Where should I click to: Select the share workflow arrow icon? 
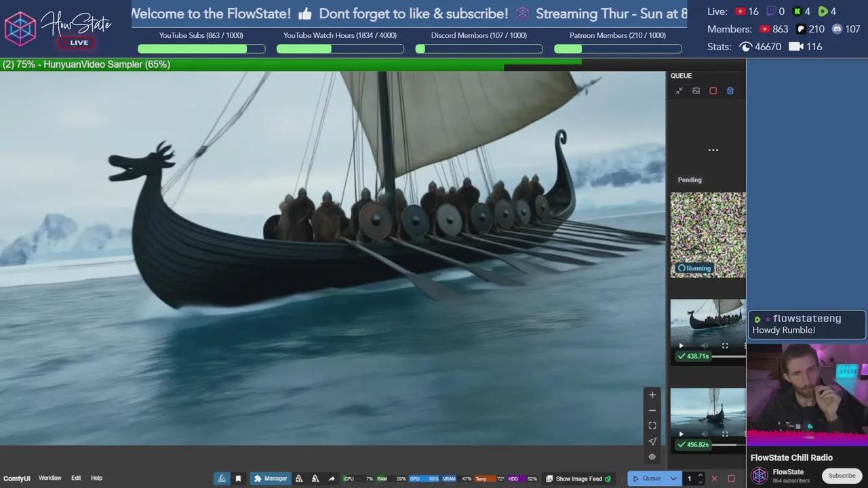(x=332, y=477)
